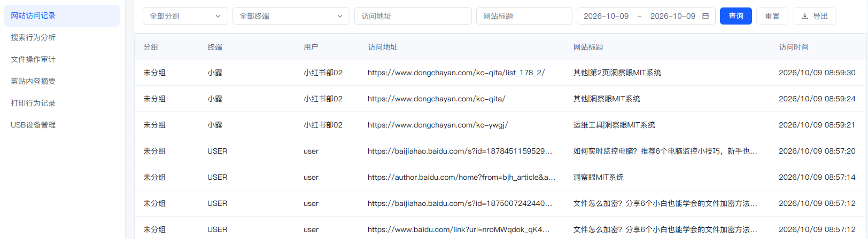Click the 分组 column header
The image size is (868, 239).
coord(151,47)
